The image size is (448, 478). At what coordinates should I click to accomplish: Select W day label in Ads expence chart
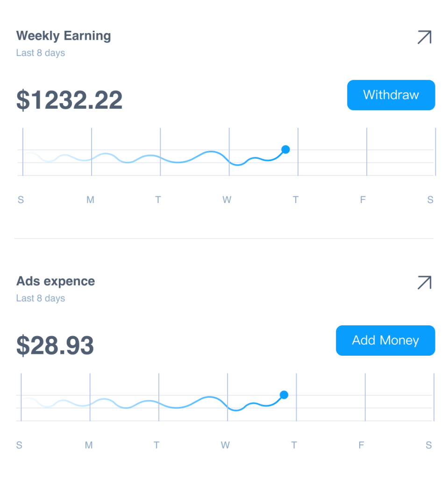point(225,445)
